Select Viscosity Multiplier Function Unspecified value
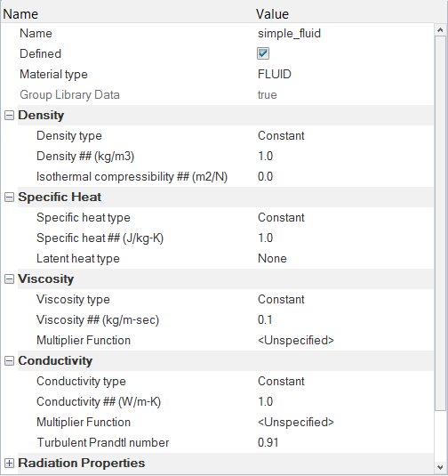This screenshot has width=448, height=476. [x=296, y=340]
